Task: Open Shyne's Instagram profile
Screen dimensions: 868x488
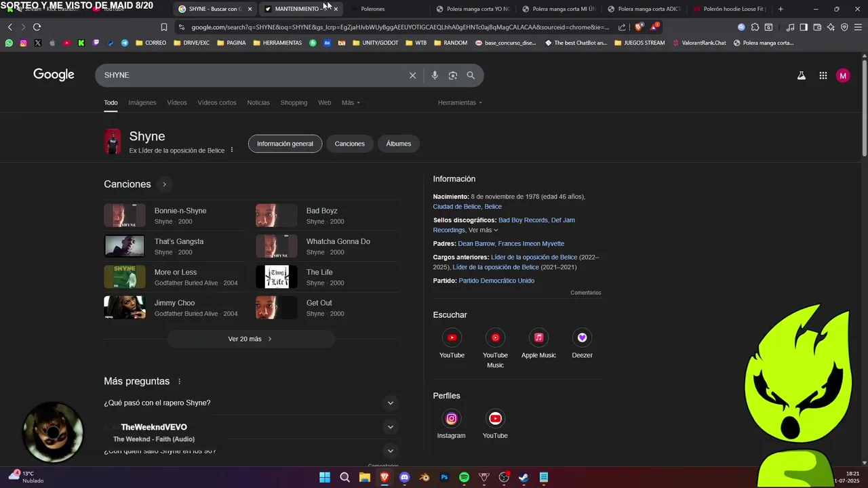Action: click(x=452, y=418)
